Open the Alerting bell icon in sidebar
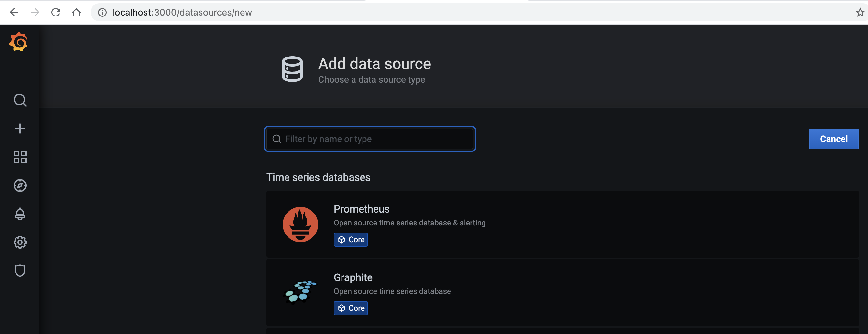 pyautogui.click(x=20, y=214)
